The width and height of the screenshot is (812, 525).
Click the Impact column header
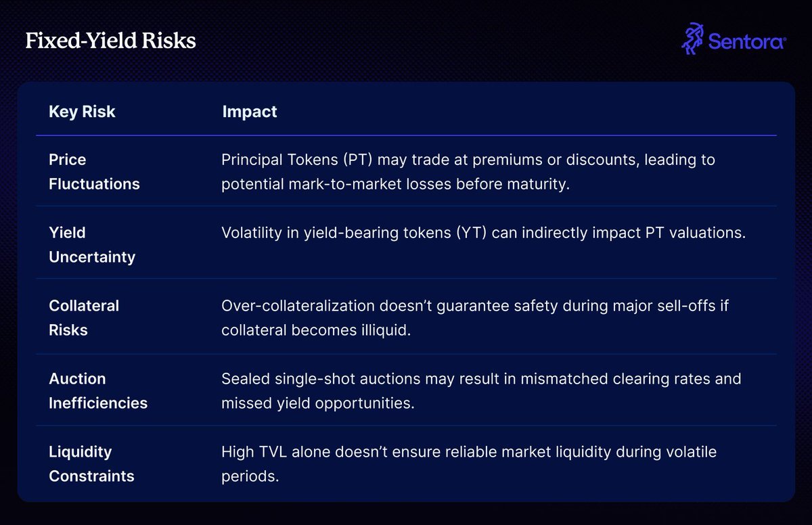(x=250, y=112)
